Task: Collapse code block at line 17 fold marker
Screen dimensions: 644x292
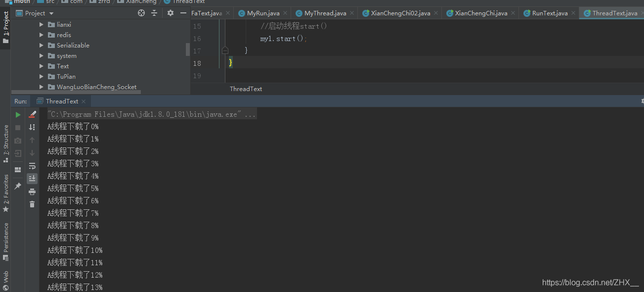Action: click(x=225, y=50)
